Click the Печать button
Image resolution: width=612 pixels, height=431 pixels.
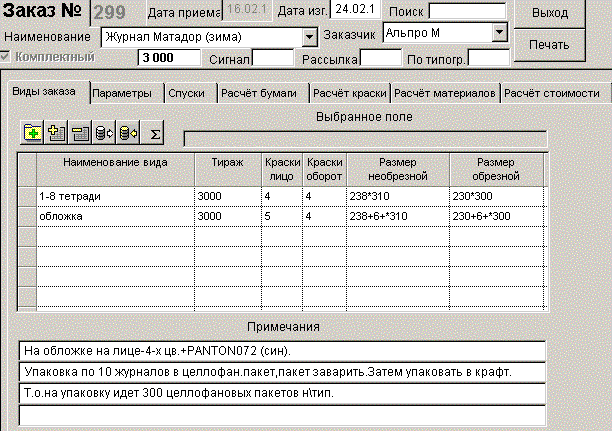click(x=549, y=46)
